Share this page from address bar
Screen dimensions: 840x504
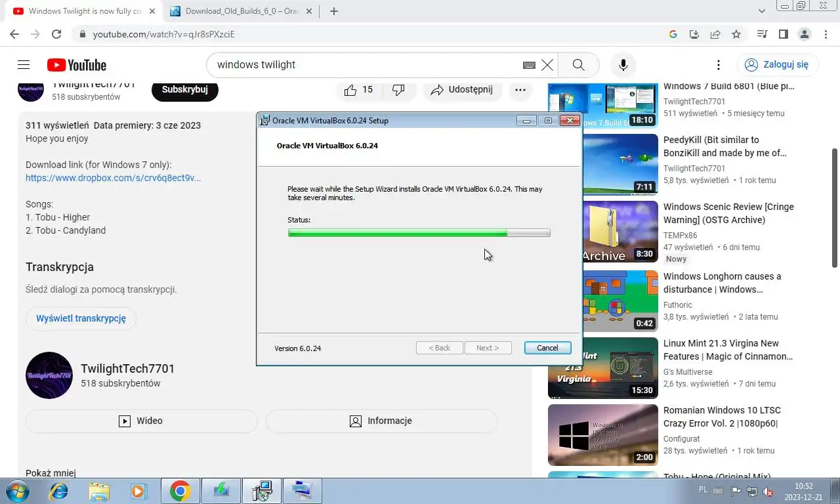[715, 34]
